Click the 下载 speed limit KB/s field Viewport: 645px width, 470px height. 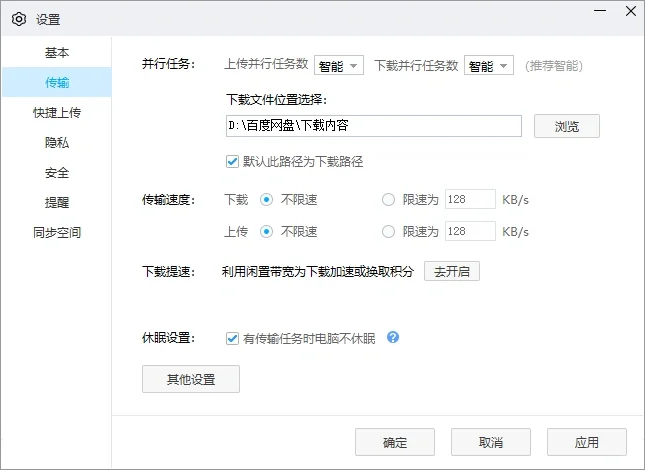pyautogui.click(x=470, y=199)
